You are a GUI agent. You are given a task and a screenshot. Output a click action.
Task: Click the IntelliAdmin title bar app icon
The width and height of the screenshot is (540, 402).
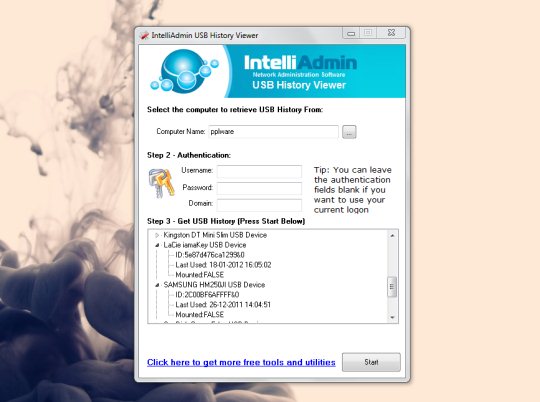(x=144, y=35)
